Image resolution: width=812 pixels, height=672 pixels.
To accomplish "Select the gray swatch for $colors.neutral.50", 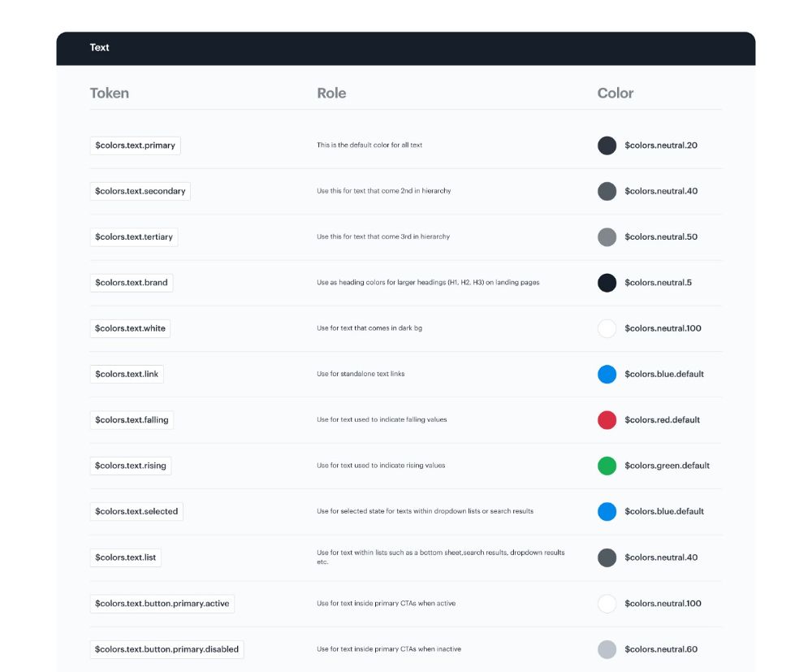I will [607, 237].
